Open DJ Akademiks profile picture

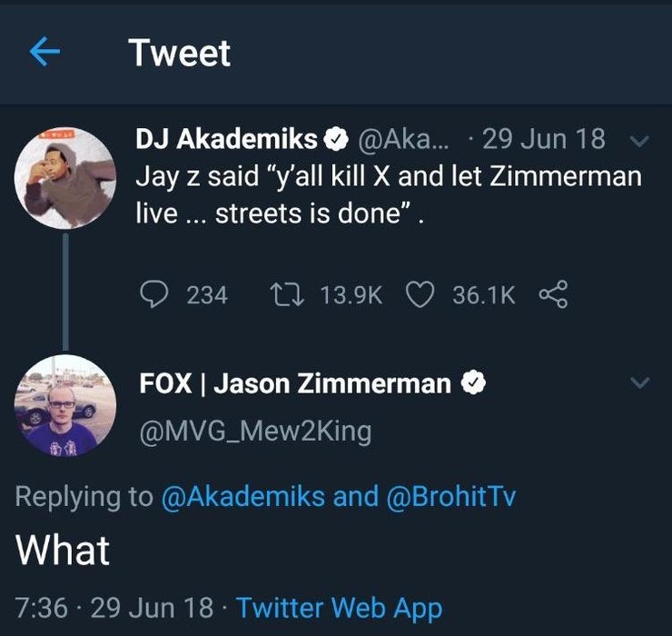coord(65,177)
